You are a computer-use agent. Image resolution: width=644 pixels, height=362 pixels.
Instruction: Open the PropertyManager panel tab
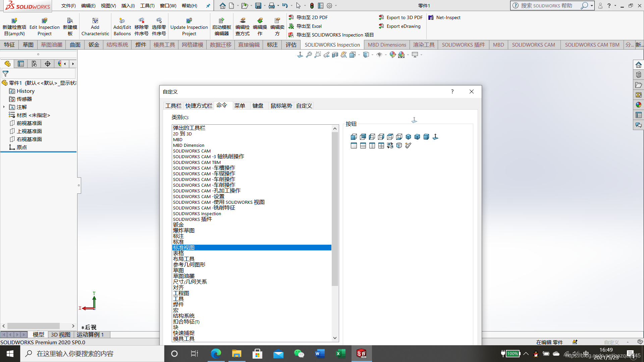[x=21, y=64]
